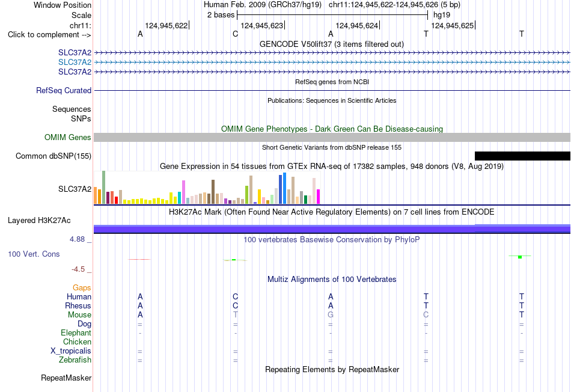Open GENCODE V50lift37 track title
This screenshot has height=392, width=571.
[x=331, y=44]
